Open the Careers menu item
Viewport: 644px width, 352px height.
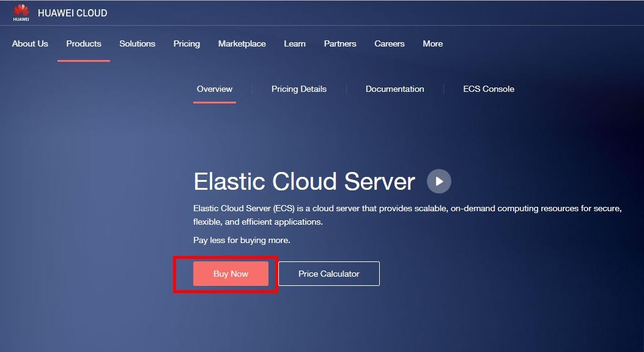(x=390, y=43)
